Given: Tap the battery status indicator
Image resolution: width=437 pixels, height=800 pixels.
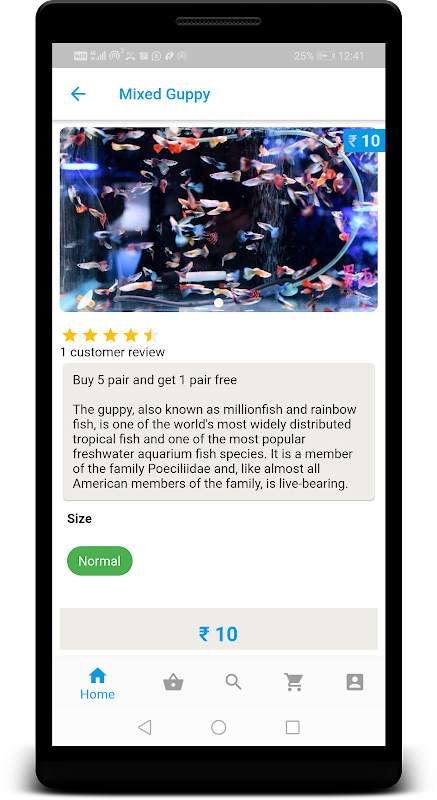Looking at the screenshot, I should (x=325, y=56).
